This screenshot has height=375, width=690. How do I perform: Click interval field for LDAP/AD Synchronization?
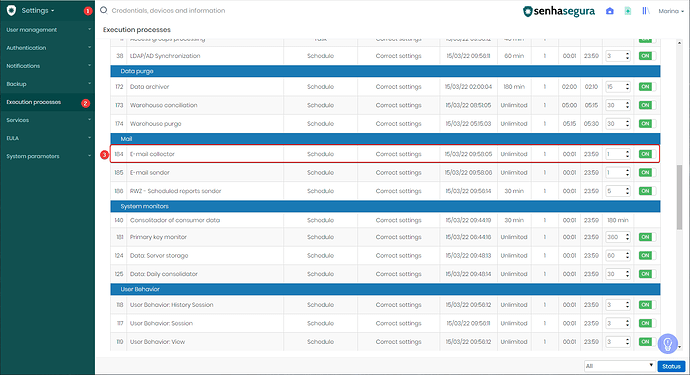point(618,56)
